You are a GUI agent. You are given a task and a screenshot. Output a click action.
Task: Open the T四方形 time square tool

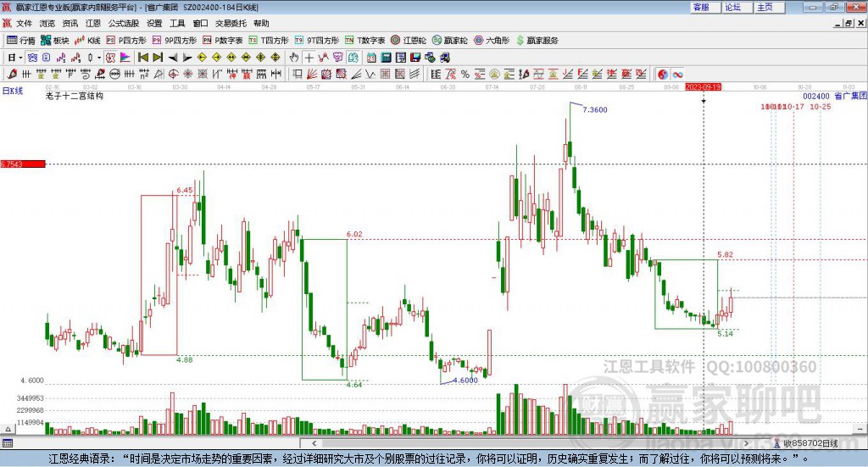tap(269, 41)
